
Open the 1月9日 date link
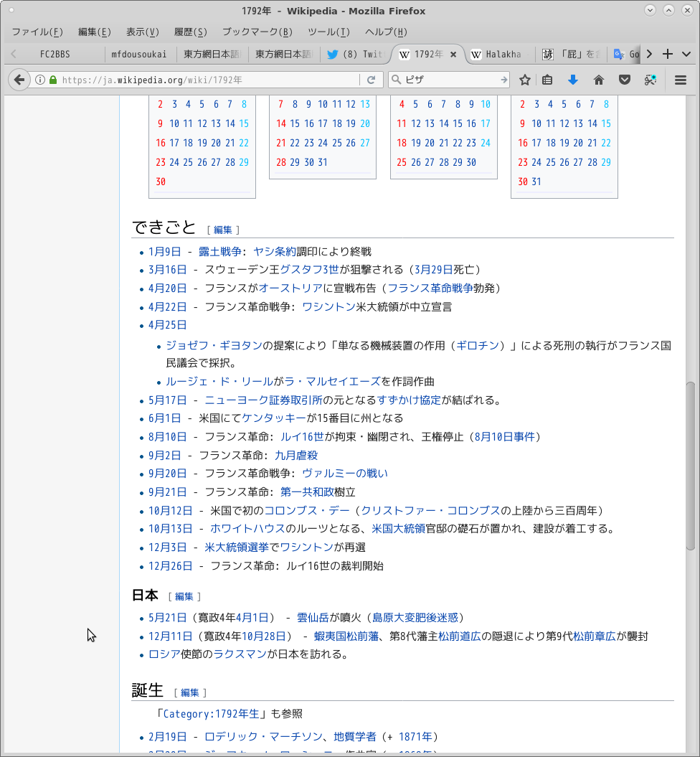coord(164,252)
